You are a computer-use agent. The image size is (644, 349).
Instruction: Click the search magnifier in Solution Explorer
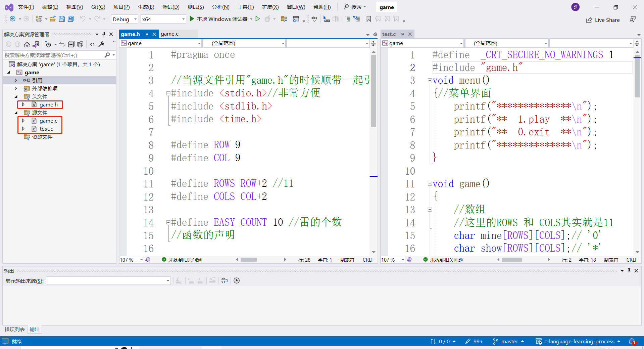click(x=107, y=55)
